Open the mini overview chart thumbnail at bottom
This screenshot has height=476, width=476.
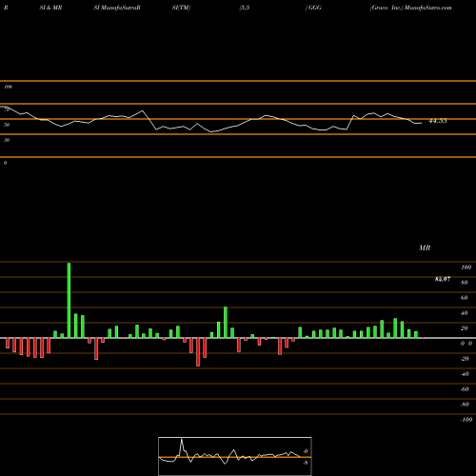click(235, 456)
